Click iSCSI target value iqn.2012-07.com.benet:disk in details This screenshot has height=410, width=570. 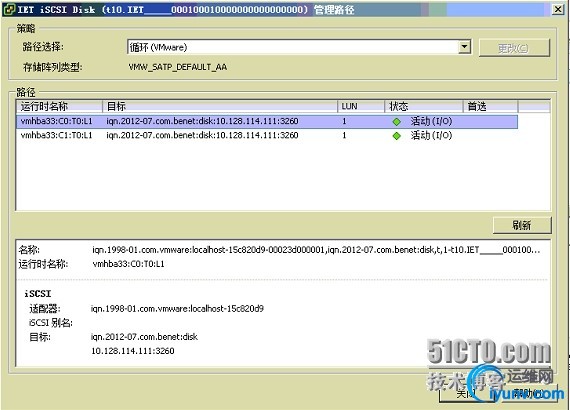tap(144, 337)
